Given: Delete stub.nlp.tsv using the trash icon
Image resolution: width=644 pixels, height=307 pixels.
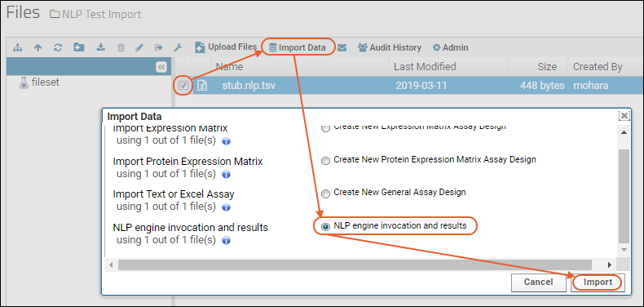Looking at the screenshot, I should (121, 47).
